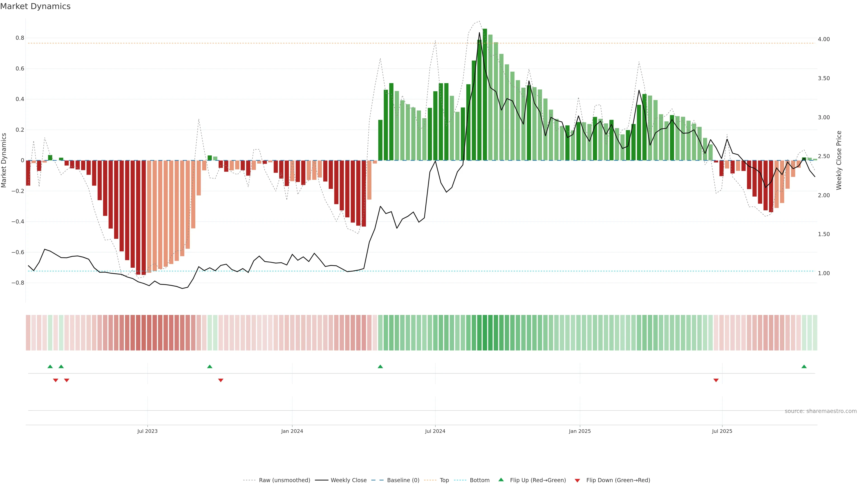This screenshot has width=868, height=488.
Task: Click the source: sharemaestro.com text
Action: point(821,411)
